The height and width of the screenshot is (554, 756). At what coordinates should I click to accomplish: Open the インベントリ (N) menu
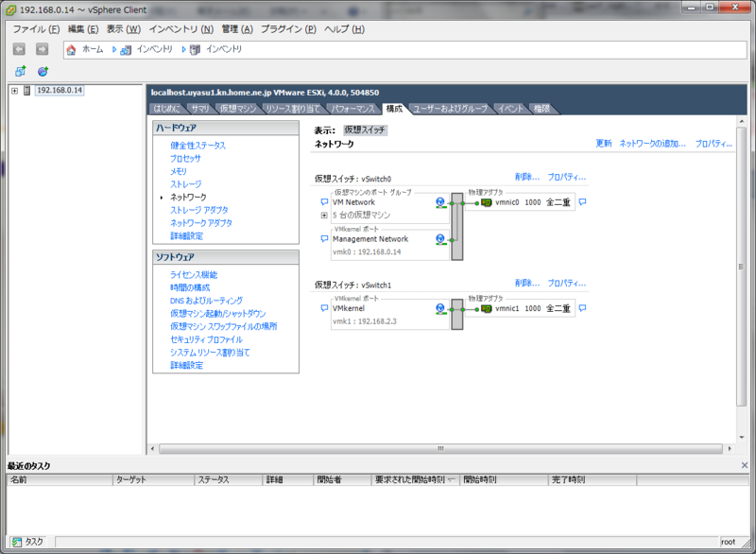tap(181, 29)
